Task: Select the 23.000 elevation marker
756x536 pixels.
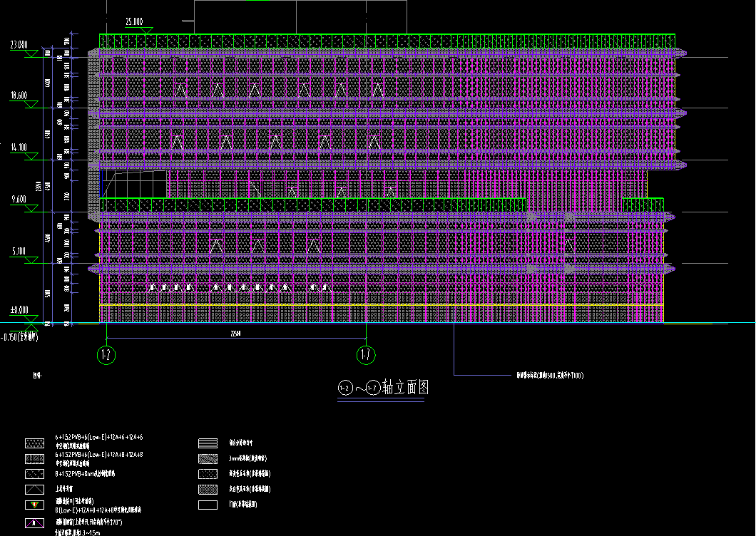Action: pos(31,53)
